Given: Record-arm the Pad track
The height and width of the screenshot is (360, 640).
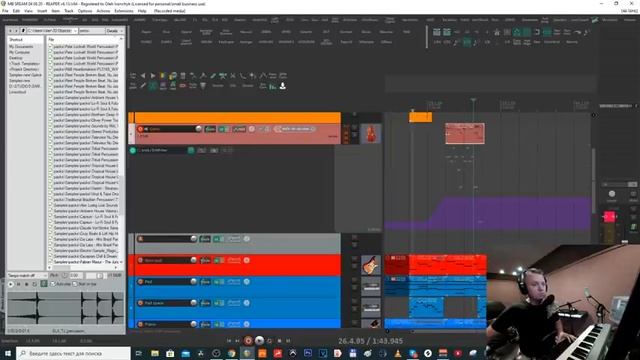Looking at the screenshot, I should tap(140, 282).
